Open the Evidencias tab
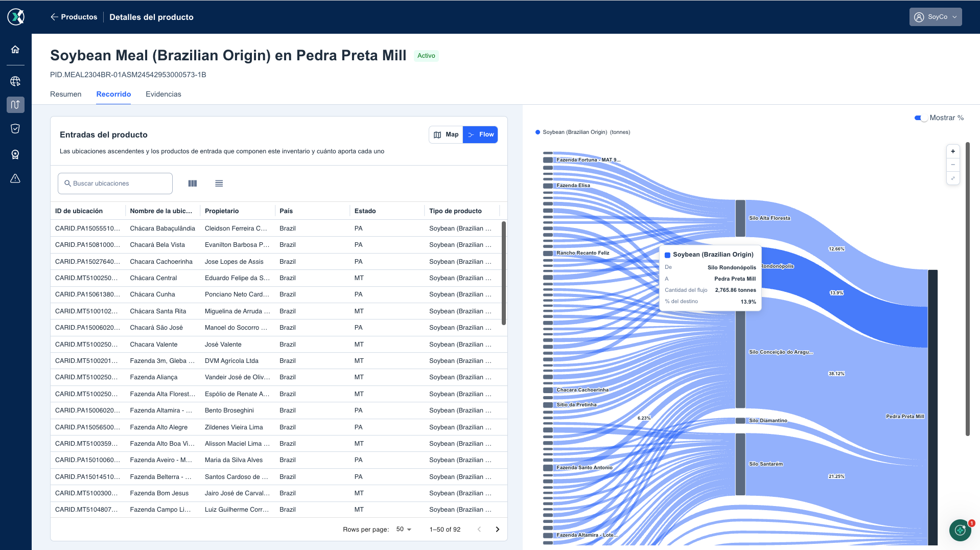 [x=164, y=94]
